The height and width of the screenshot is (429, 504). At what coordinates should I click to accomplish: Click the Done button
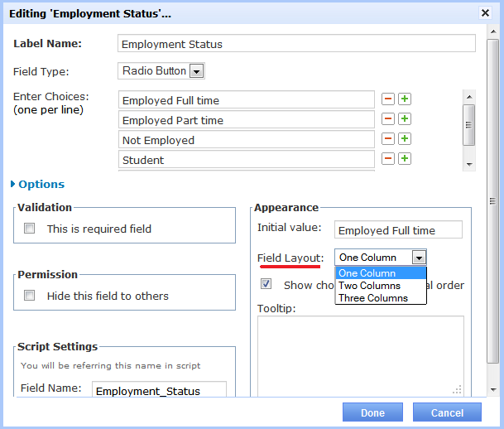pos(372,412)
